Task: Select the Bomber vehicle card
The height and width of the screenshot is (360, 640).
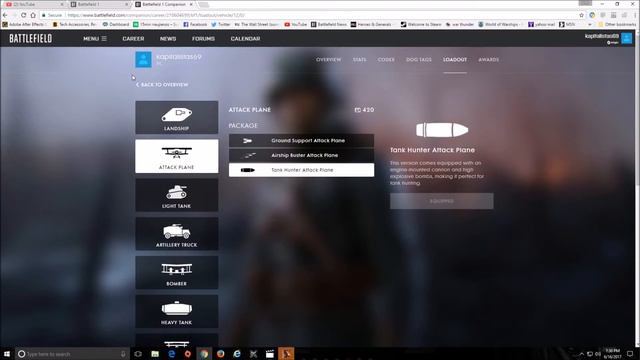Action: tap(177, 273)
